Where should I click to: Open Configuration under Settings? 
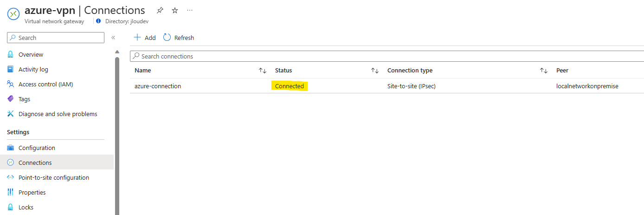pos(37,148)
